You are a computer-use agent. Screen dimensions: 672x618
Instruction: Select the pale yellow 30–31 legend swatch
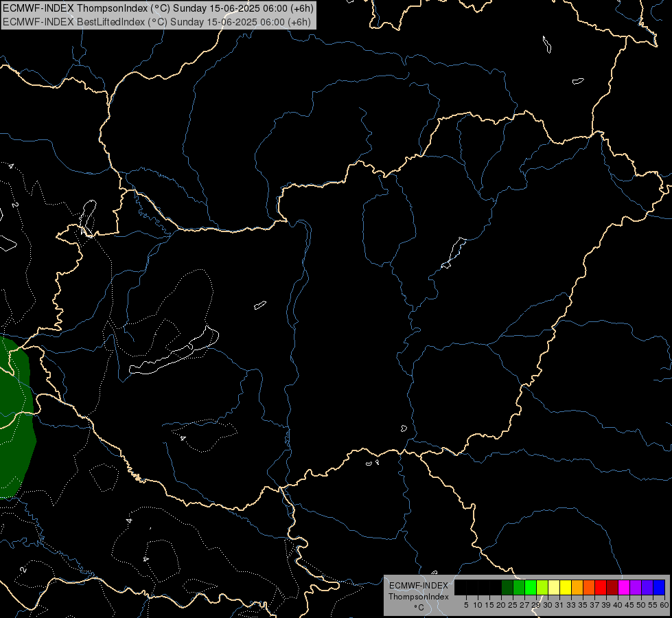tap(554, 587)
